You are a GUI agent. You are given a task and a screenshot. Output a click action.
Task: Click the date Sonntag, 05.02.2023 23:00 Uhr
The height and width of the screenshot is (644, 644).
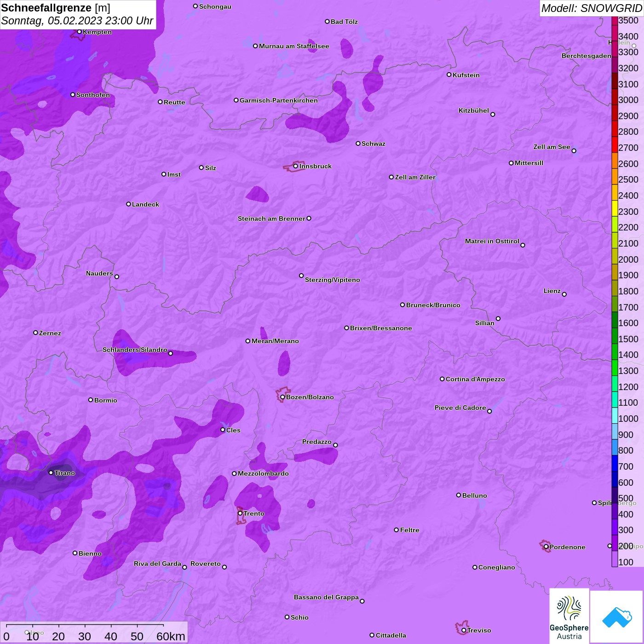(x=77, y=21)
